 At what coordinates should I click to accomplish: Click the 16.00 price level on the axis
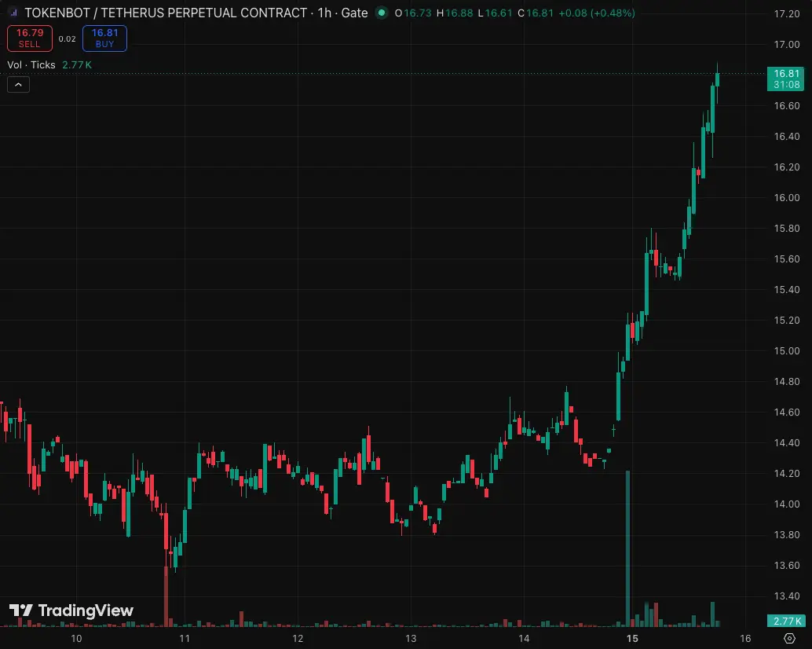787,197
